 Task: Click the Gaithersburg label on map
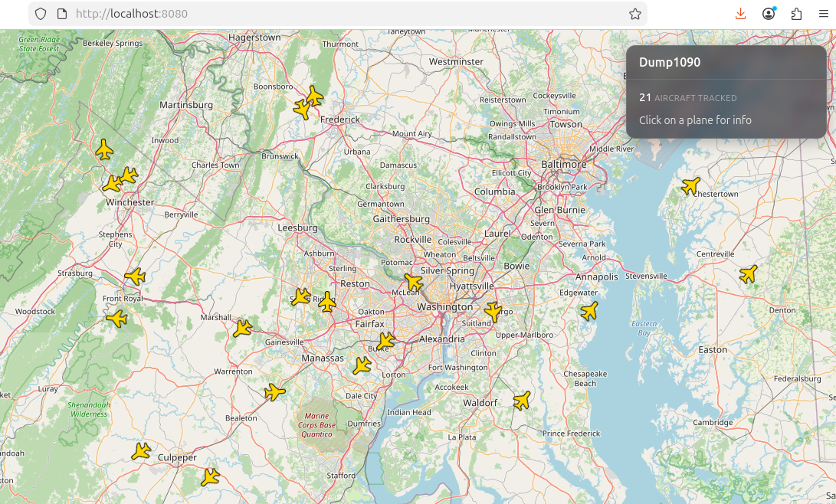(401, 219)
